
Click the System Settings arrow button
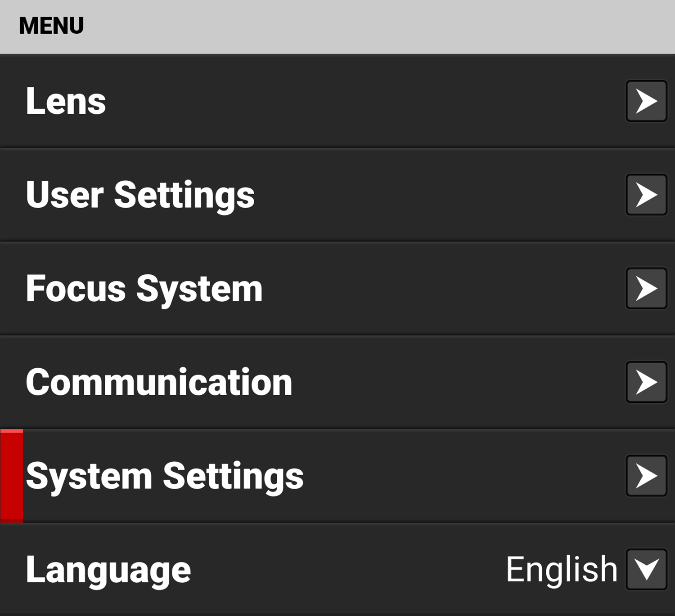pos(646,476)
